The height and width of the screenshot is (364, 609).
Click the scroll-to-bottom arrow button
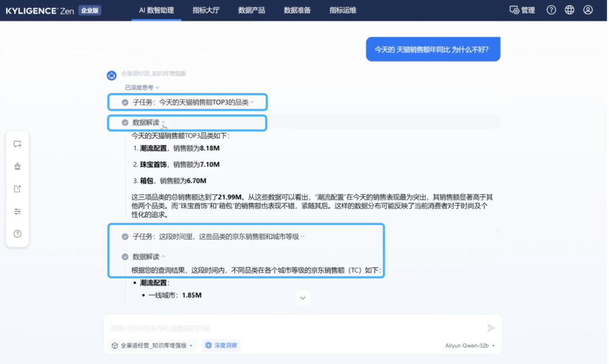303,298
